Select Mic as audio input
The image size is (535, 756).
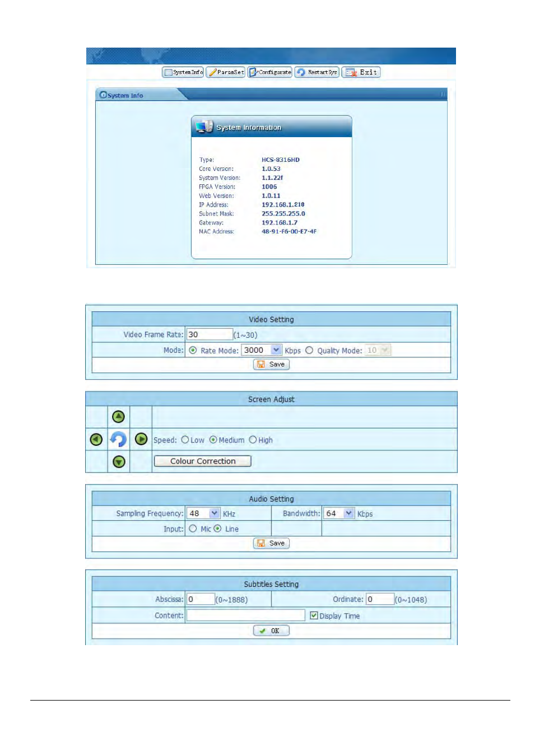pos(193,528)
